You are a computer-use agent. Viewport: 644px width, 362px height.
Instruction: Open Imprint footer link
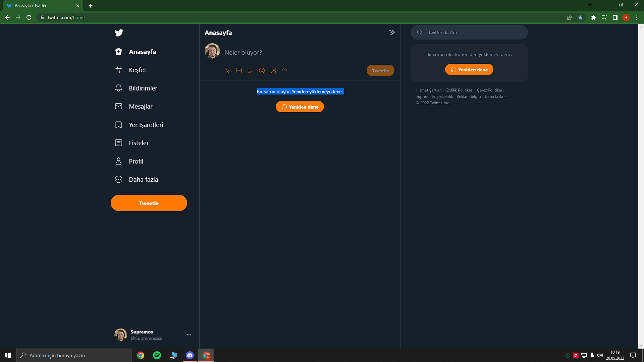pyautogui.click(x=422, y=97)
